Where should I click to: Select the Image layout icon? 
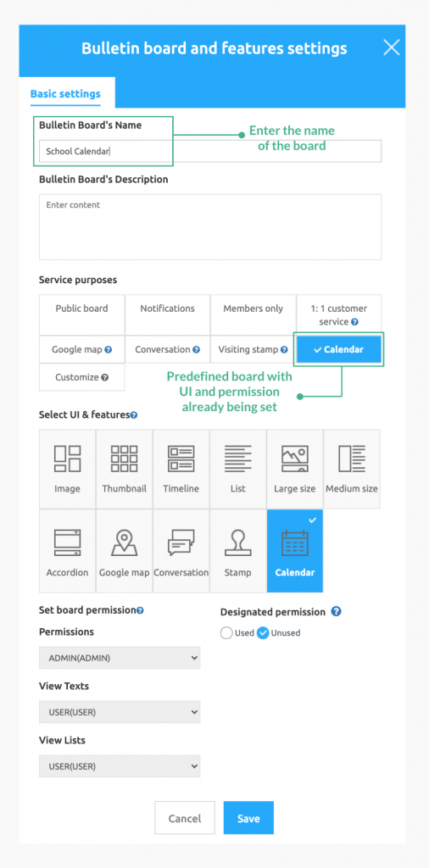68,459
